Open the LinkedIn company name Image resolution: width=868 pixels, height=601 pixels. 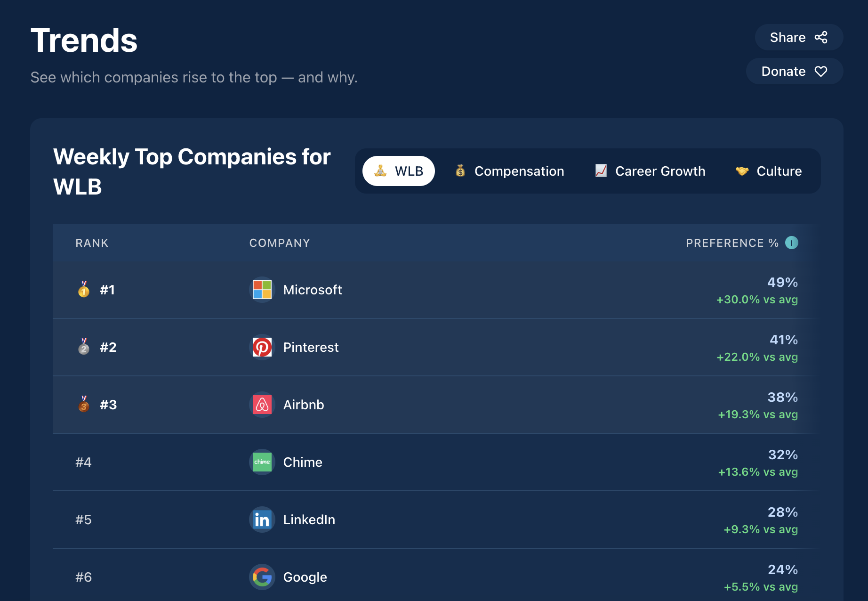click(309, 520)
